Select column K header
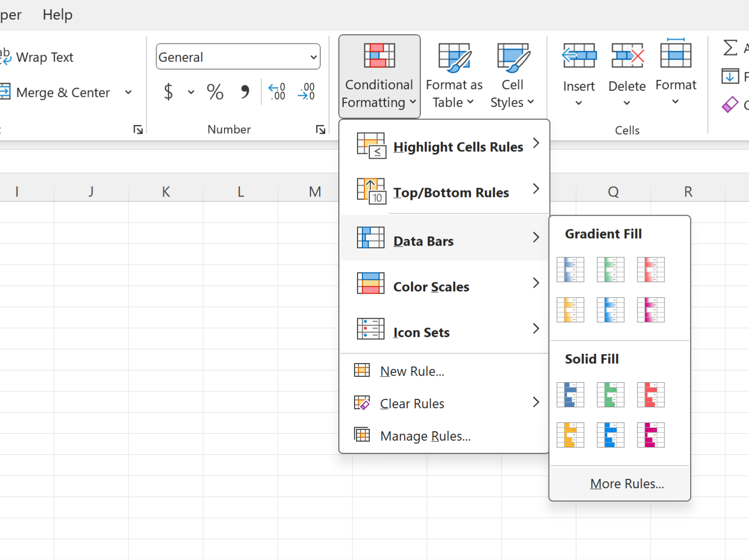 [x=166, y=192]
